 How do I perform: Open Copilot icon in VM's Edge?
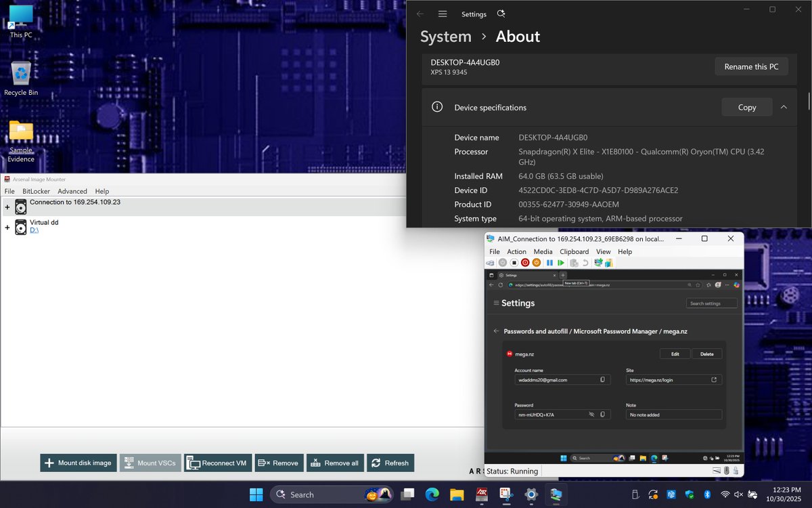coord(736,285)
